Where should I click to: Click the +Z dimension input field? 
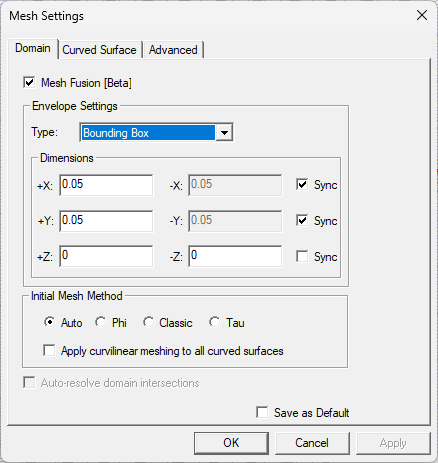click(x=106, y=256)
